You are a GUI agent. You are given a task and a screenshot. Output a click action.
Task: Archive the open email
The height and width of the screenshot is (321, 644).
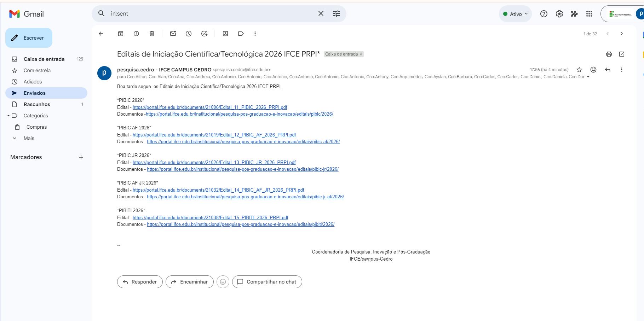click(121, 34)
